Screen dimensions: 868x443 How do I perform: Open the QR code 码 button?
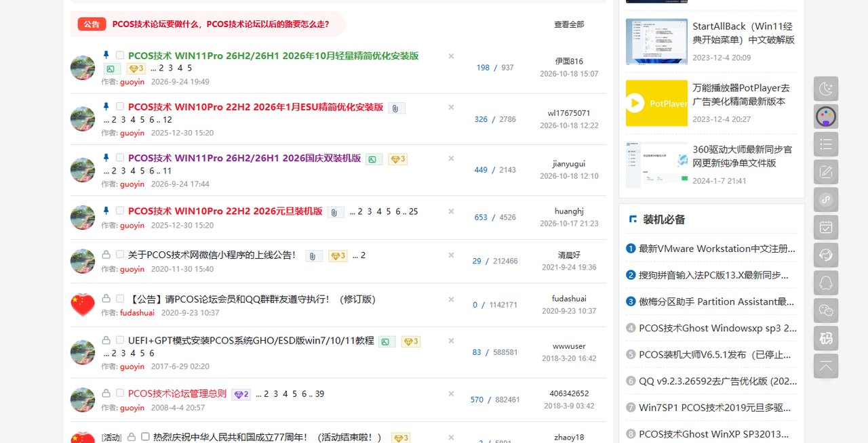(x=826, y=339)
